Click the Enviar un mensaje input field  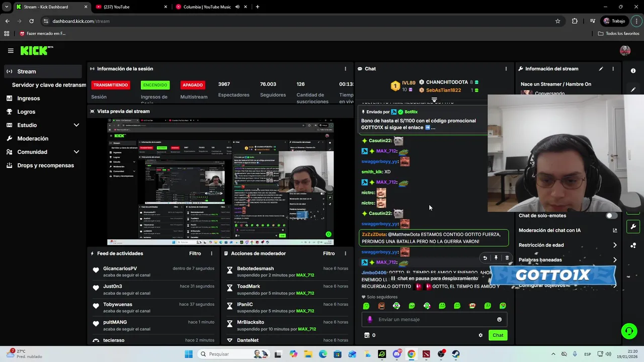tap(434, 319)
